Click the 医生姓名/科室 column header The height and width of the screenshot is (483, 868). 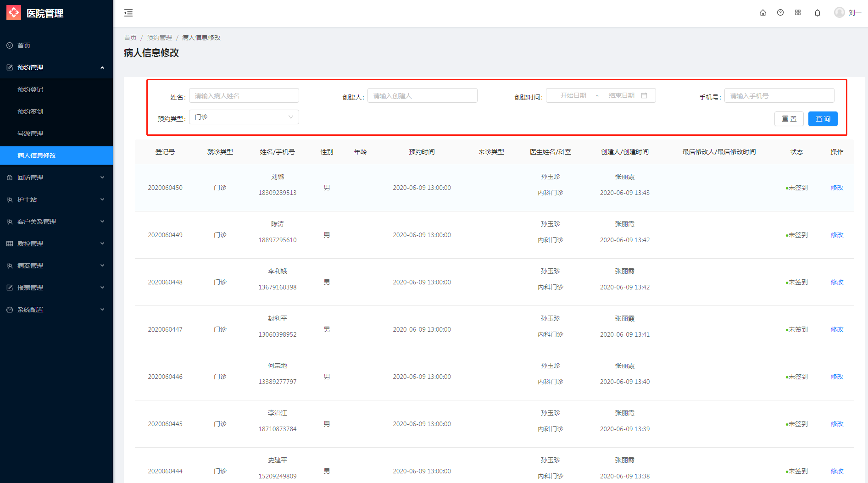click(551, 152)
